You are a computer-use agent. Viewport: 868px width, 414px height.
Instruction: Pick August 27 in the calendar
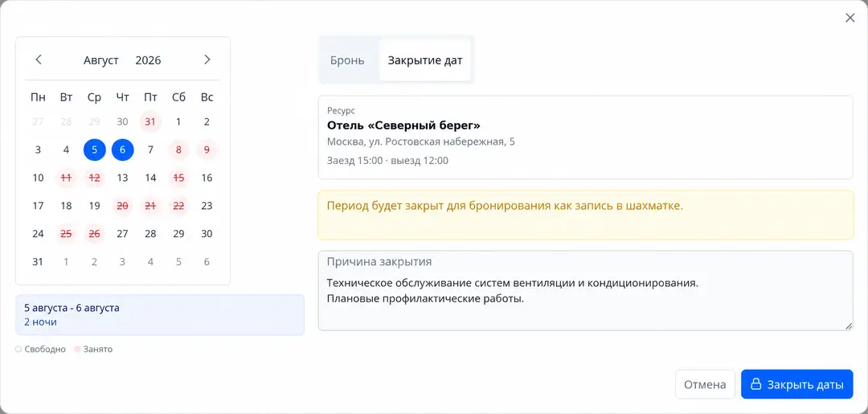click(122, 234)
